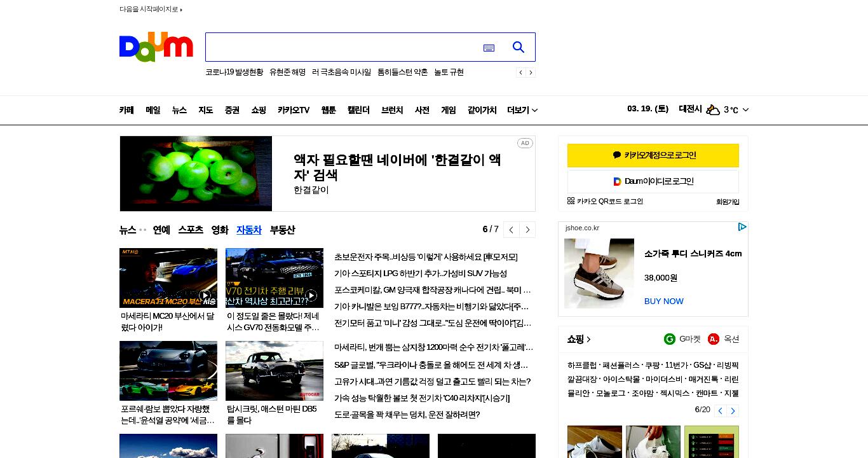868x458 pixels.
Task: Open 카카오TV menu item
Action: [294, 110]
